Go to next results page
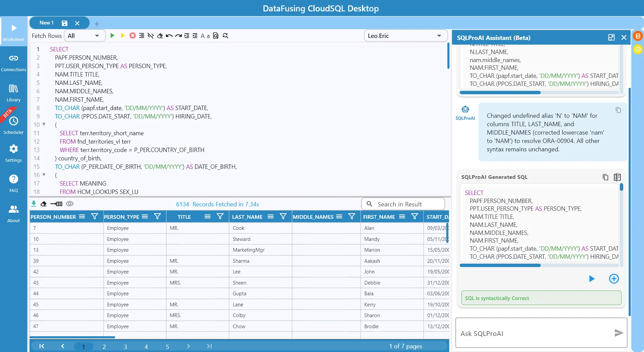The width and height of the screenshot is (644, 352). (188, 346)
